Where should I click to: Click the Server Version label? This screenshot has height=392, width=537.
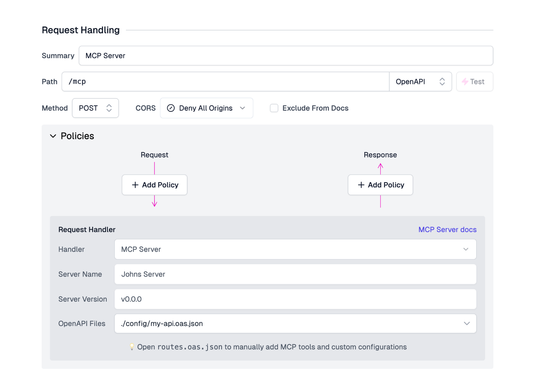point(83,299)
